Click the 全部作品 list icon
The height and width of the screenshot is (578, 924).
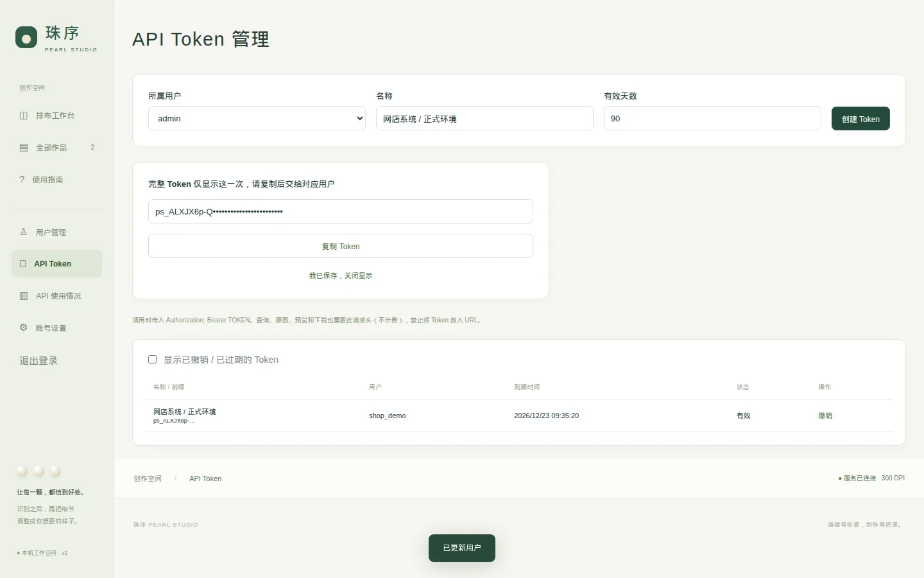pos(24,148)
